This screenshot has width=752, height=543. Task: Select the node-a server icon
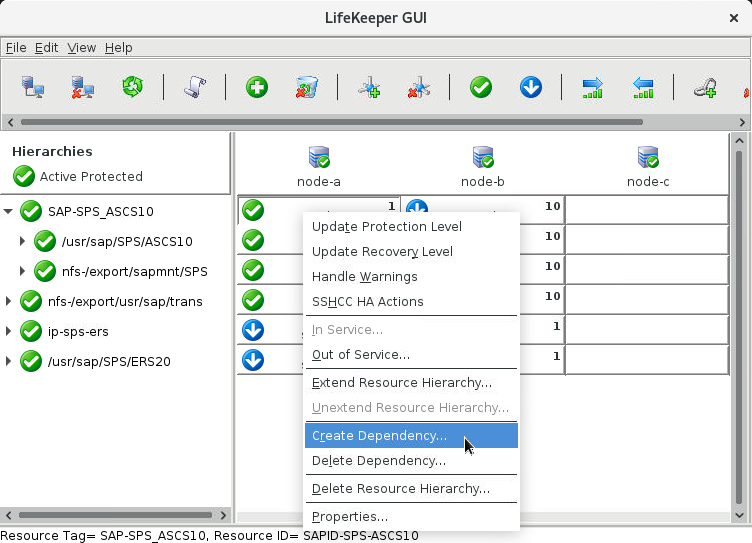tap(319, 157)
